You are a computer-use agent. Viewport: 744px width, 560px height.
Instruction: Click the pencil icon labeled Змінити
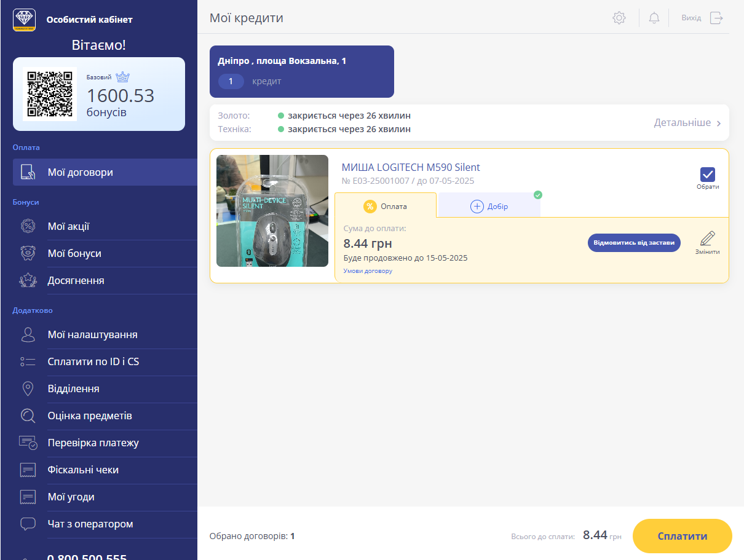(x=708, y=239)
